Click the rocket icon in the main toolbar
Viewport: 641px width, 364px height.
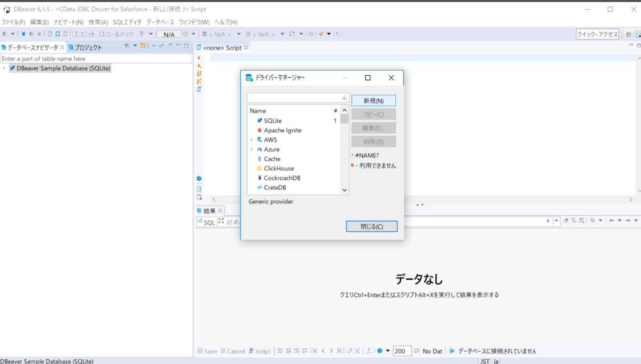tap(321, 34)
